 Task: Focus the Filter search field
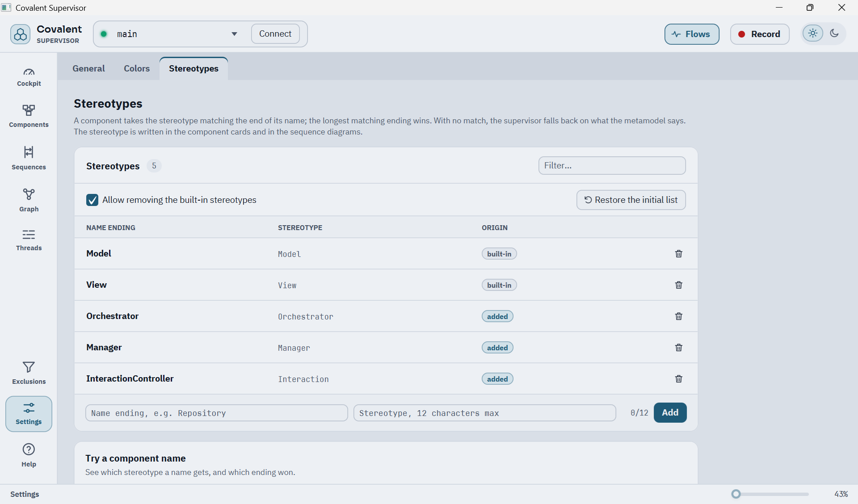(x=612, y=165)
